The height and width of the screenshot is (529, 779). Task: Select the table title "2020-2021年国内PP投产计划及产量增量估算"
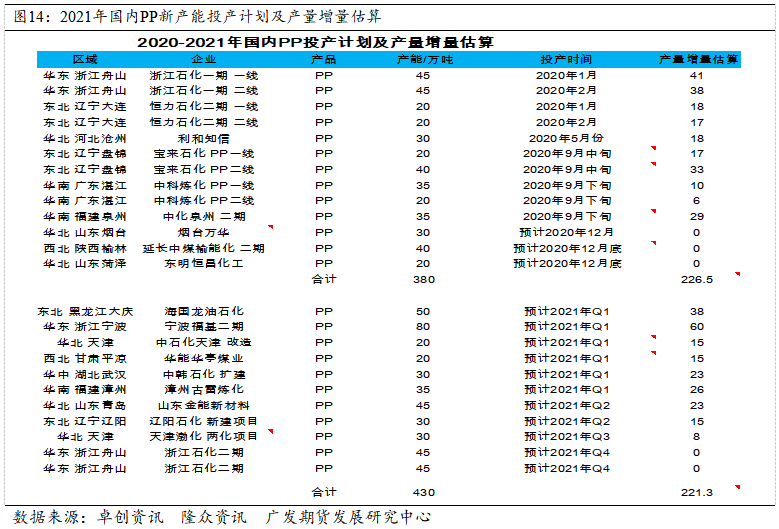coord(315,42)
